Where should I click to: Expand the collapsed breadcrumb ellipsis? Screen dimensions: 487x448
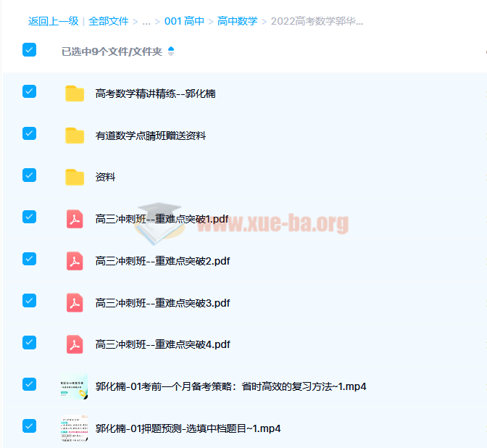click(x=146, y=21)
